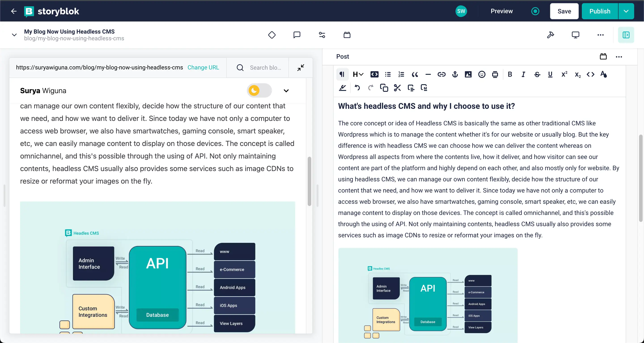Open the Post blok library icon
This screenshot has width=644, height=343.
click(603, 57)
